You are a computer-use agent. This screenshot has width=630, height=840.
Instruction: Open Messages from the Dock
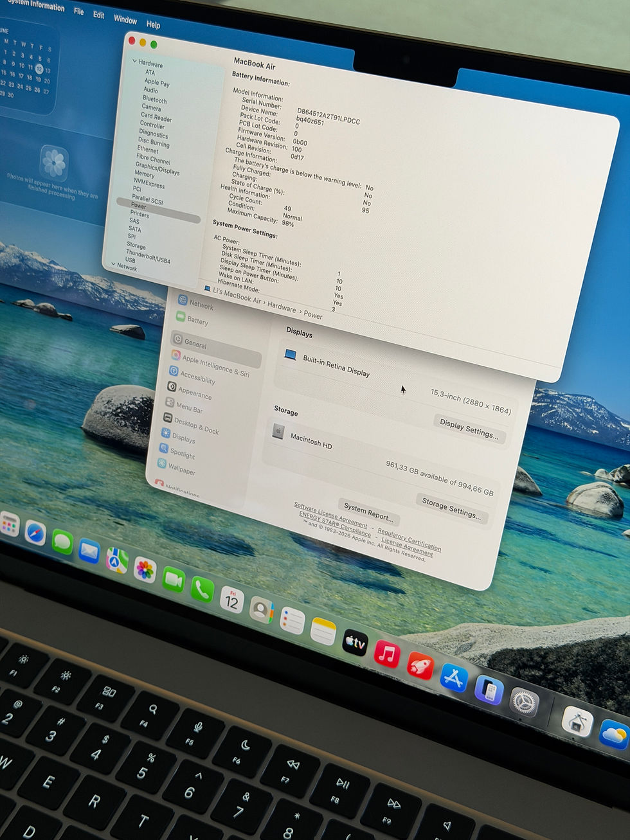[x=62, y=542]
